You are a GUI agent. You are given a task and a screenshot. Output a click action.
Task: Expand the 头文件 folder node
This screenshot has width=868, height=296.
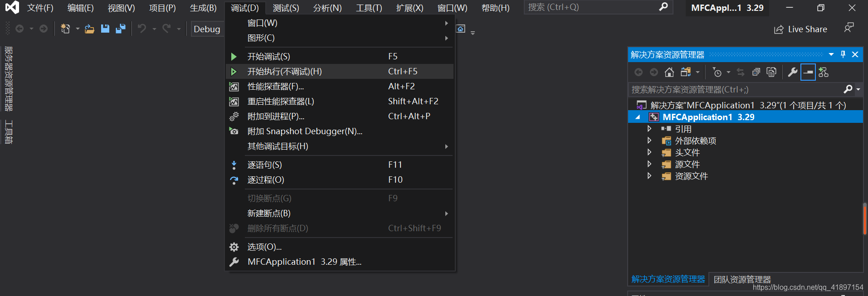(649, 152)
